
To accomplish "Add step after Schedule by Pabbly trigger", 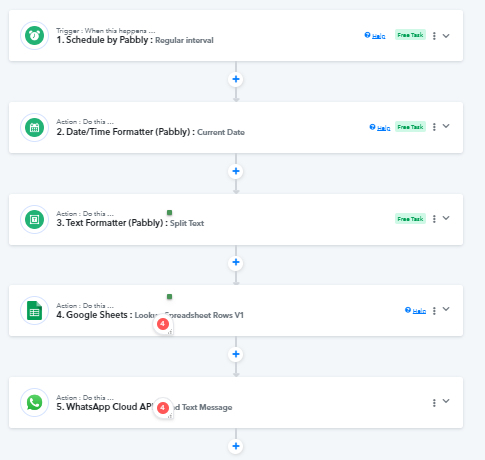I will 236,79.
